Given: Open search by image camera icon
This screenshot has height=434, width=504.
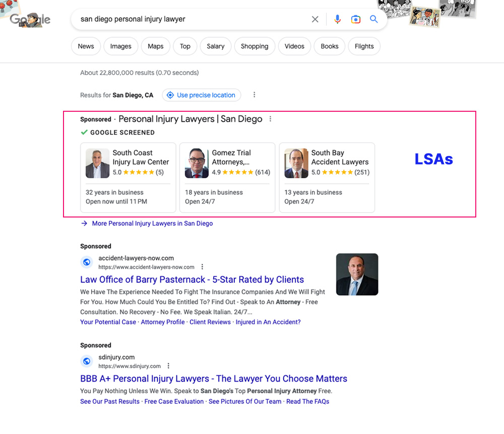Looking at the screenshot, I should pos(355,19).
